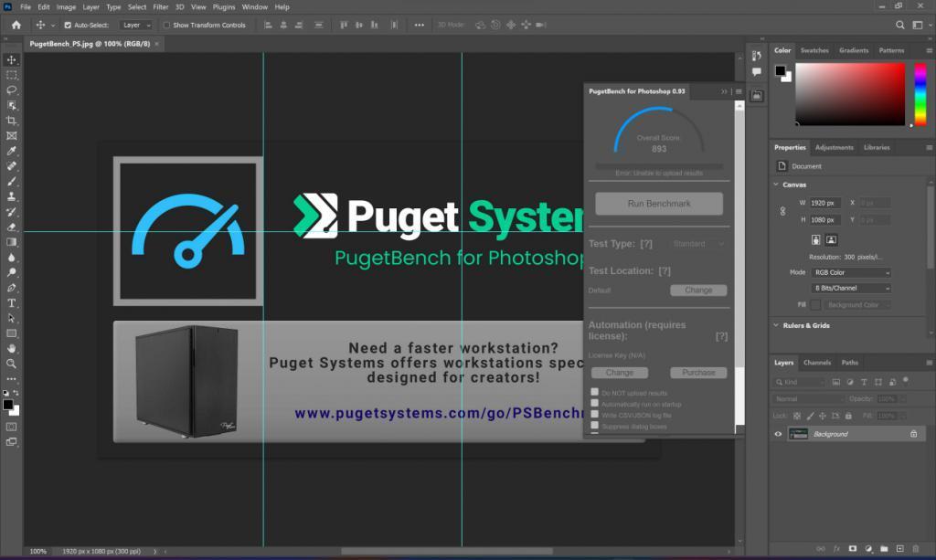Click the Purchase license button
Image resolution: width=936 pixels, height=560 pixels.
698,372
